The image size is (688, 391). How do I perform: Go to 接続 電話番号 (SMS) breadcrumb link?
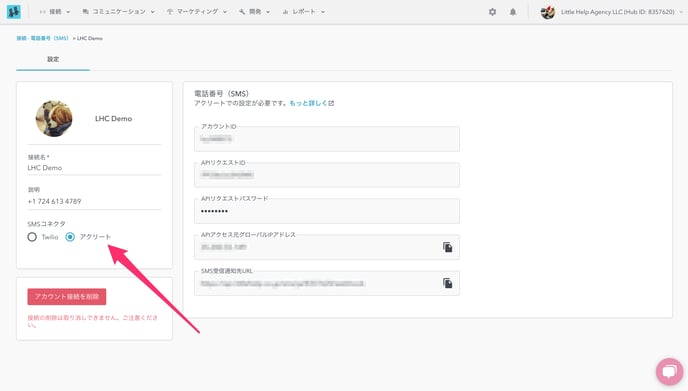pos(43,38)
